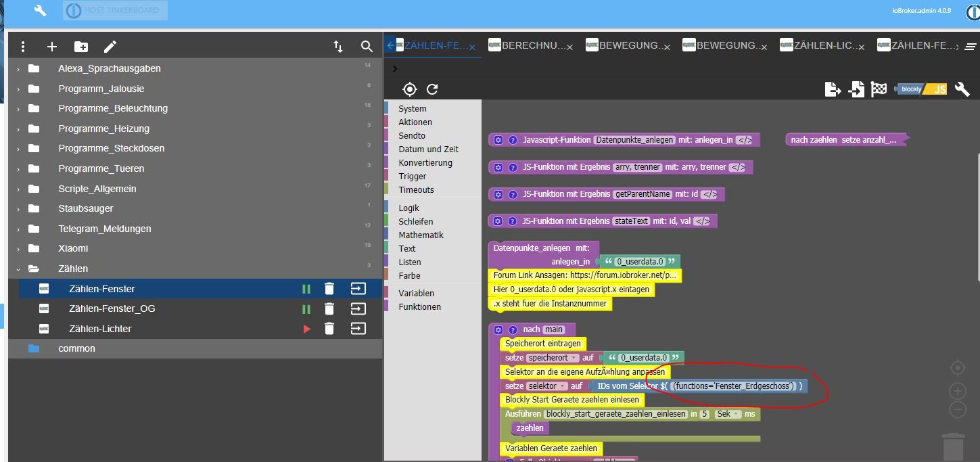Click the HOST TINKERBOARD button
The height and width of the screenshot is (462, 980).
pos(115,10)
